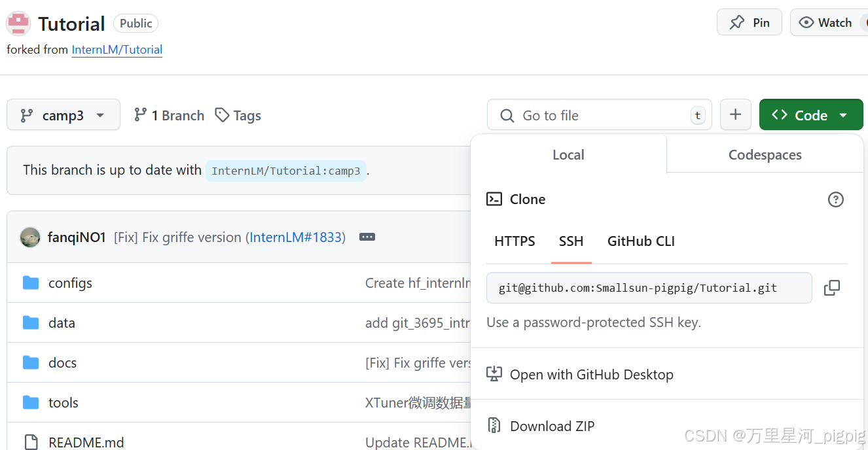
Task: Click fanqiNO1's avatar in the commit row
Action: click(30, 237)
